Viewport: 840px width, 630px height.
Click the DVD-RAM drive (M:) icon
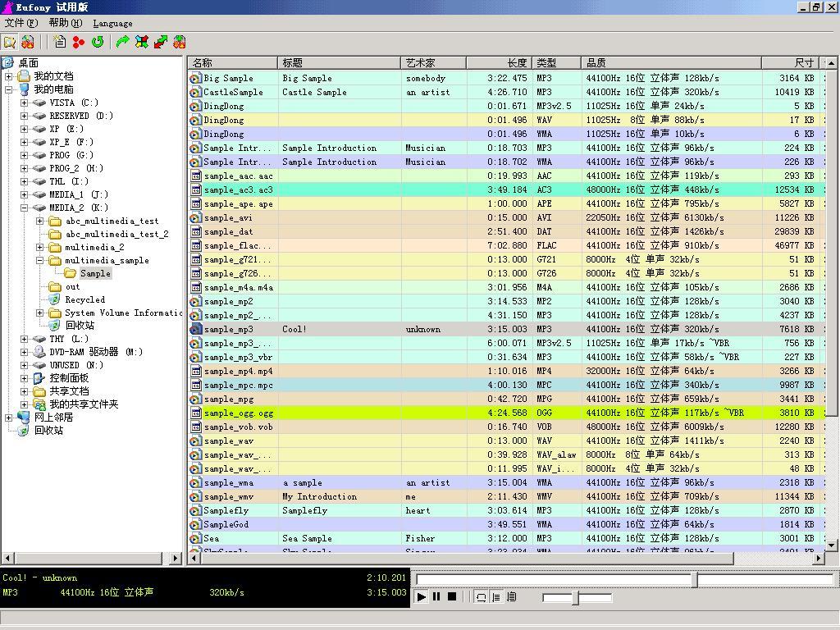(39, 352)
